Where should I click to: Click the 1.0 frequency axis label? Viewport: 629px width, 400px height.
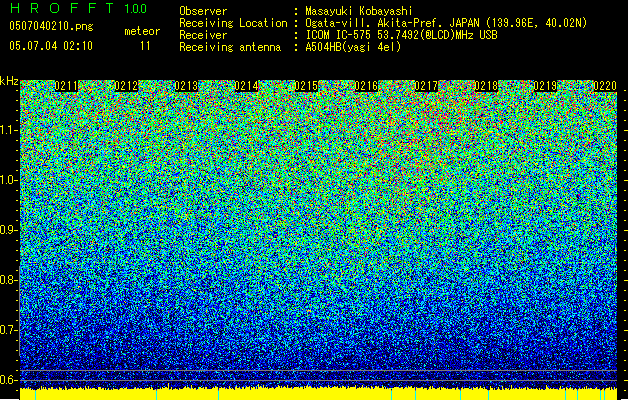9,180
